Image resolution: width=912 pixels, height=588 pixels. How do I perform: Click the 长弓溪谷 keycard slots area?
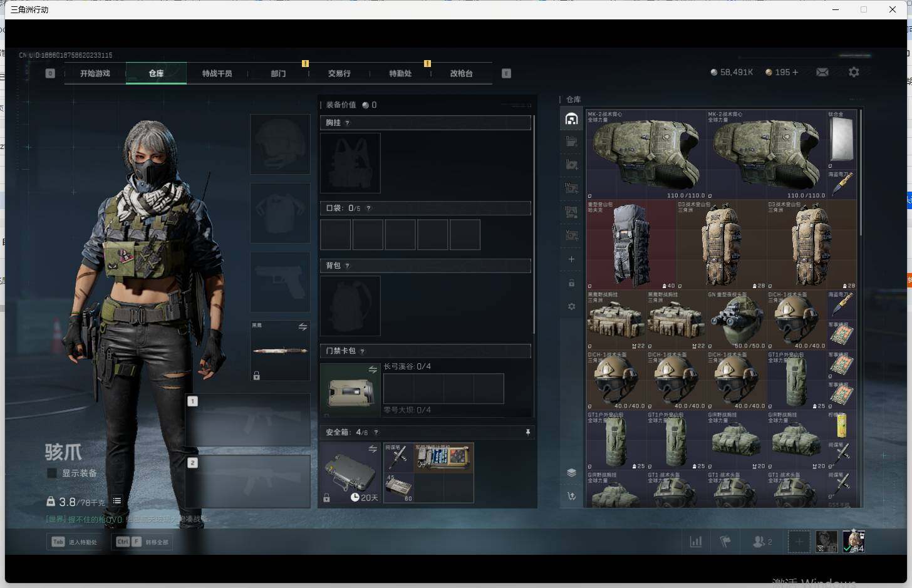tap(443, 388)
